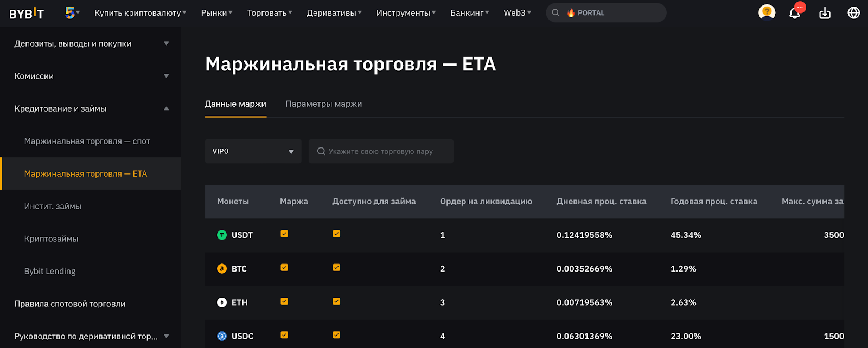Click the fire icon next to PORTAL
The height and width of the screenshot is (348, 868).
571,12
